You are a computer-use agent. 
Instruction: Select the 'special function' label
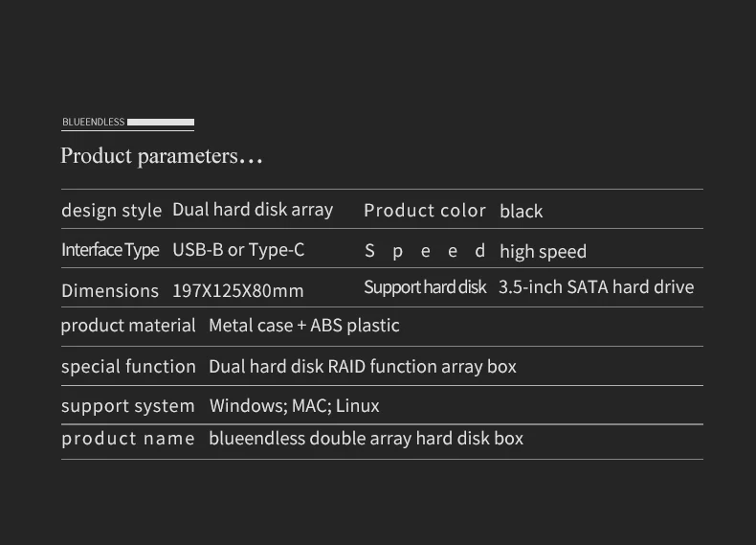pos(128,367)
